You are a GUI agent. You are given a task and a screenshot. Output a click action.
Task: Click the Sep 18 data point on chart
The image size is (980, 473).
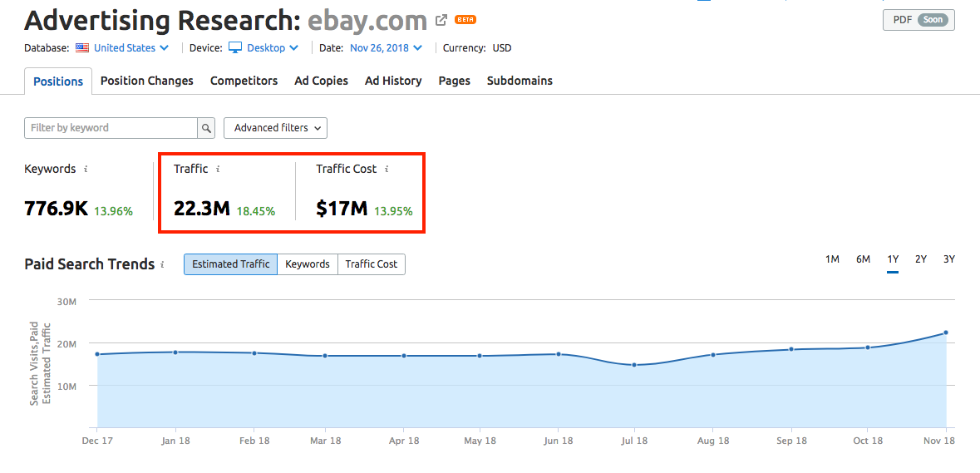[791, 349]
